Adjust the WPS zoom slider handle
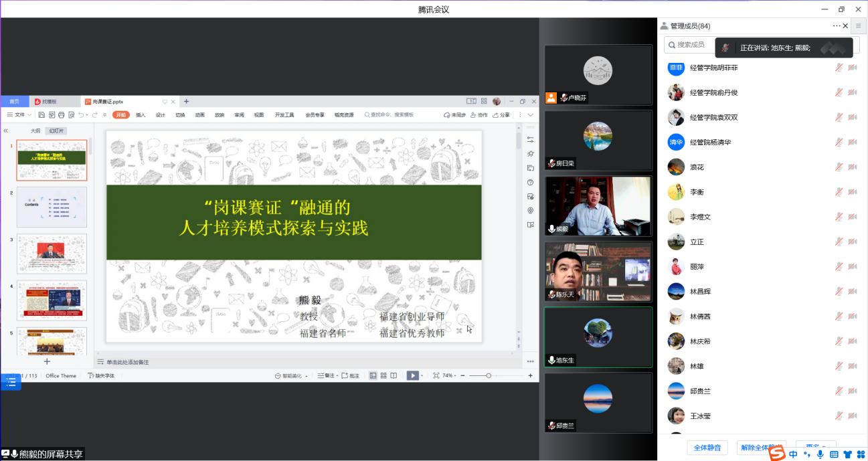This screenshot has width=868, height=461. click(489, 376)
